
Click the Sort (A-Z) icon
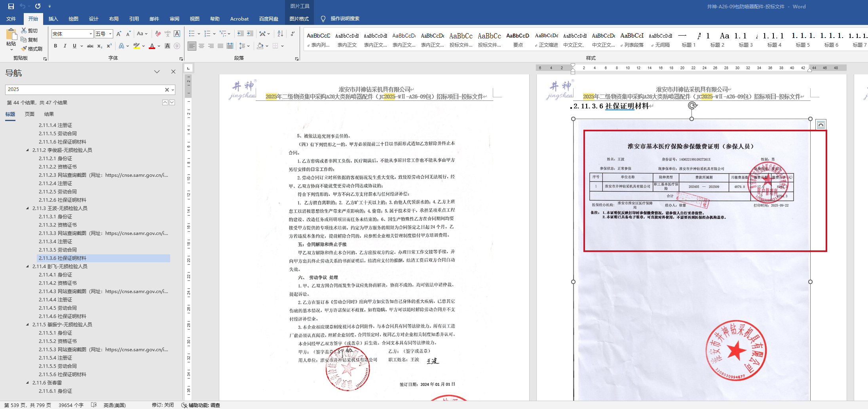pos(280,34)
